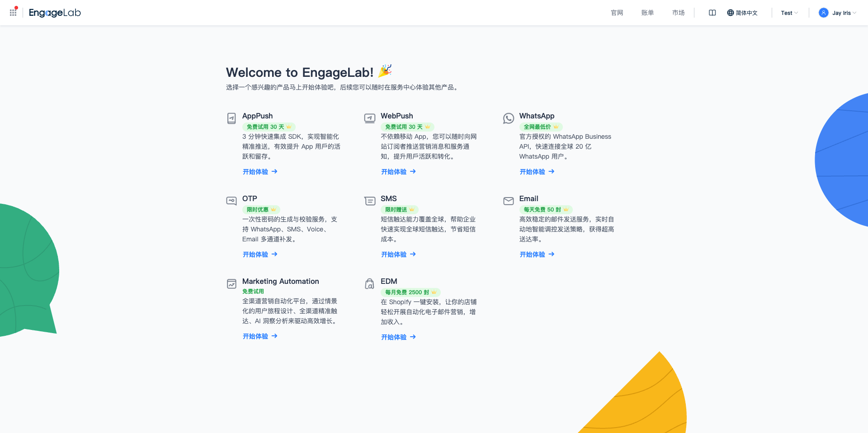Open the 简体中文 language selector
Viewport: 868px width, 433px height.
coord(742,13)
